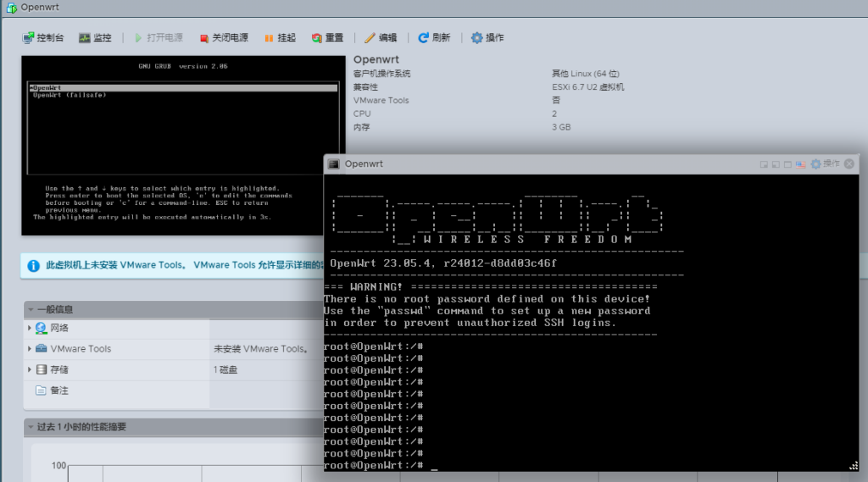Open the 操作 actions menu in main toolbar

click(487, 37)
